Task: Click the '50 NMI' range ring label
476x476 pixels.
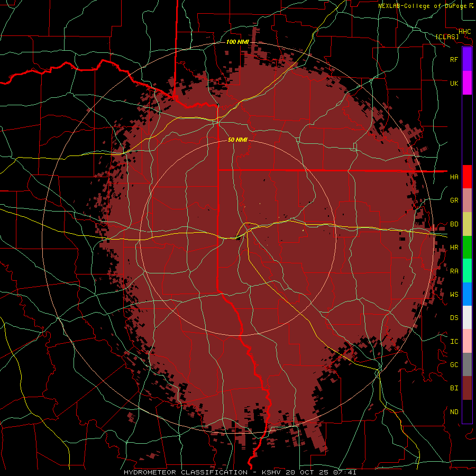Action: [x=237, y=140]
